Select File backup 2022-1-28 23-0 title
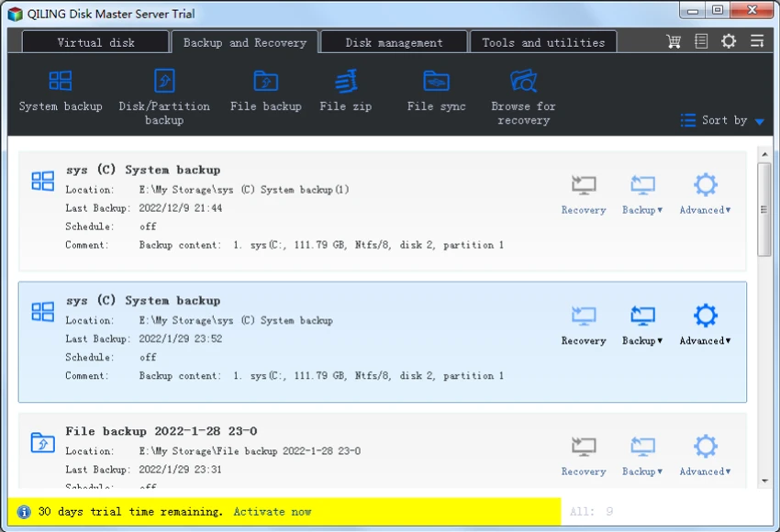This screenshot has height=532, width=780. pyautogui.click(x=162, y=431)
